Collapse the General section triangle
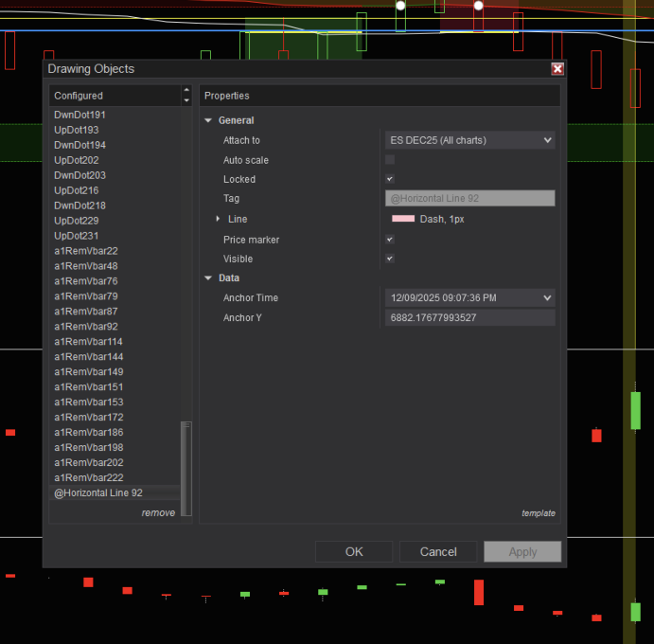The image size is (654, 644). [208, 121]
